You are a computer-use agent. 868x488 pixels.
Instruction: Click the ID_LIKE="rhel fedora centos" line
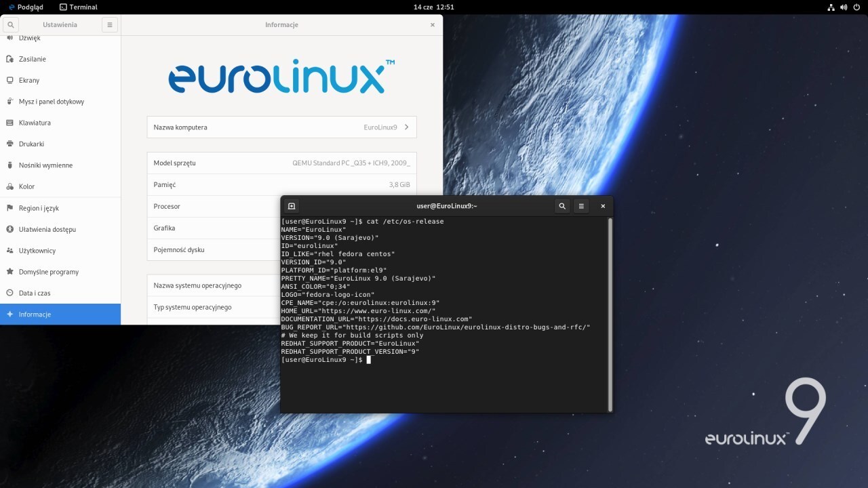(338, 254)
